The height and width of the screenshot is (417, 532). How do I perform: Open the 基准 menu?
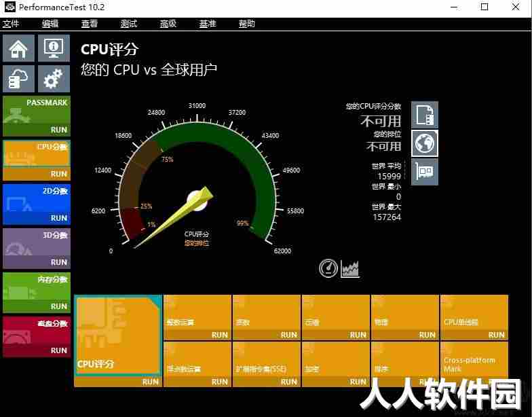(x=208, y=24)
